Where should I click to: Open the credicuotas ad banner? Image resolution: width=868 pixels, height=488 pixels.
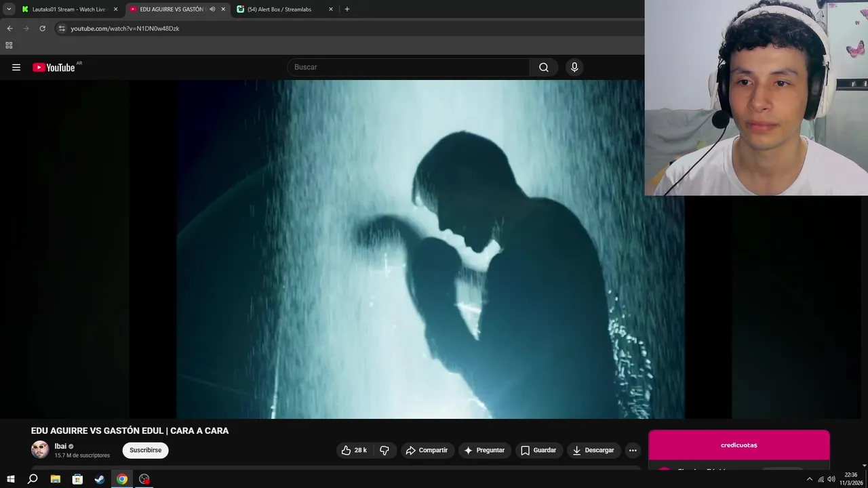(x=739, y=445)
